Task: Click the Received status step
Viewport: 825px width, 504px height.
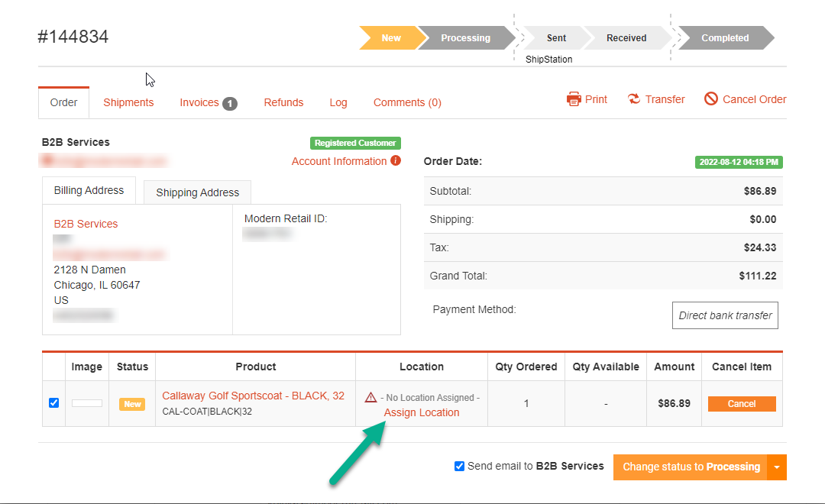Action: tap(626, 38)
